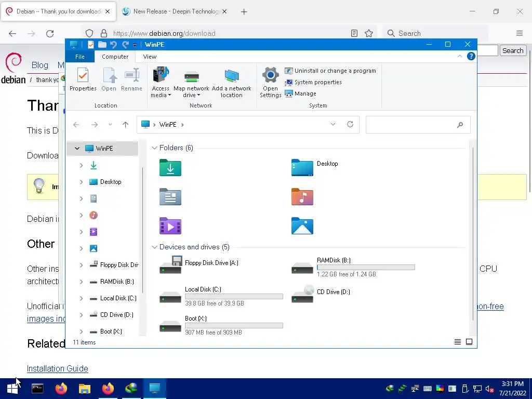Select the Videos folder icon
Viewport: 532px width, 399px height.
(170, 226)
